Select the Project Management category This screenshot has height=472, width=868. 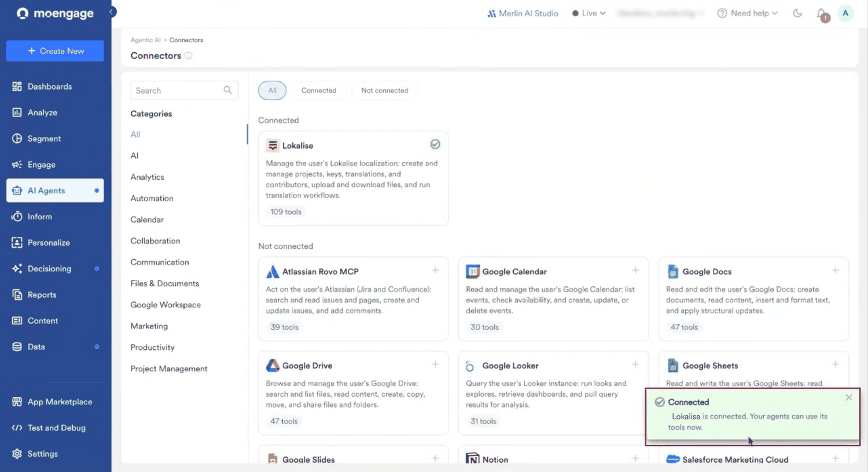[169, 368]
